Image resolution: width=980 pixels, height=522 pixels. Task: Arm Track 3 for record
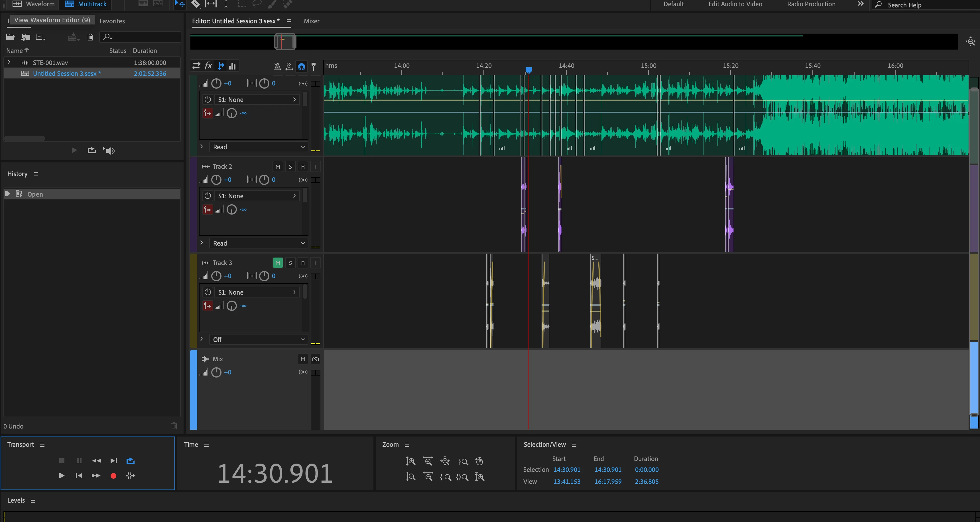tap(303, 263)
